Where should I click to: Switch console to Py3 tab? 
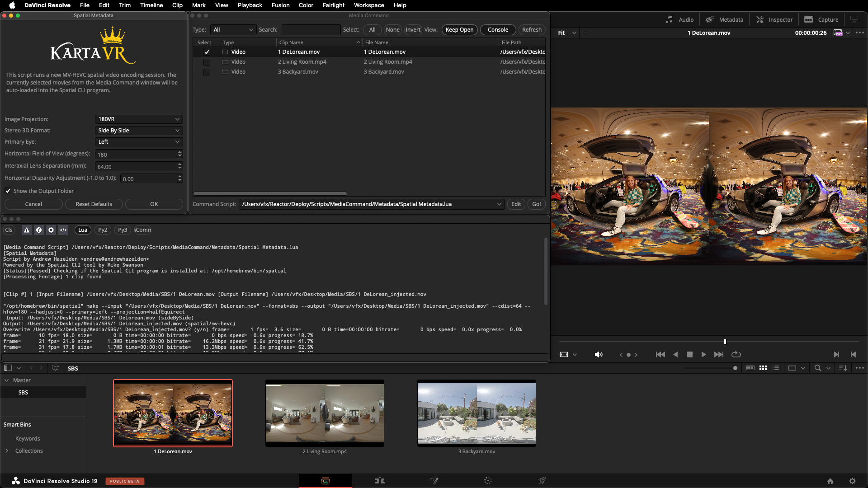click(123, 230)
